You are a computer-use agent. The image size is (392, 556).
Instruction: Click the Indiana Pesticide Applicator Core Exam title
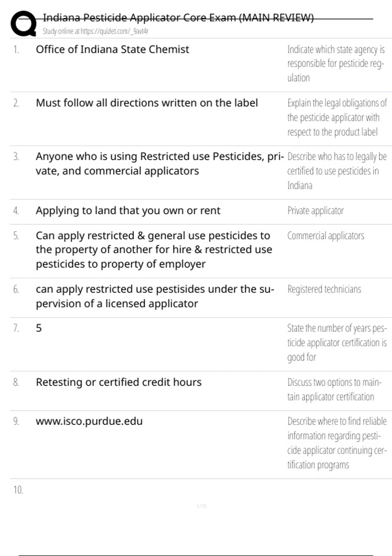coord(178,18)
